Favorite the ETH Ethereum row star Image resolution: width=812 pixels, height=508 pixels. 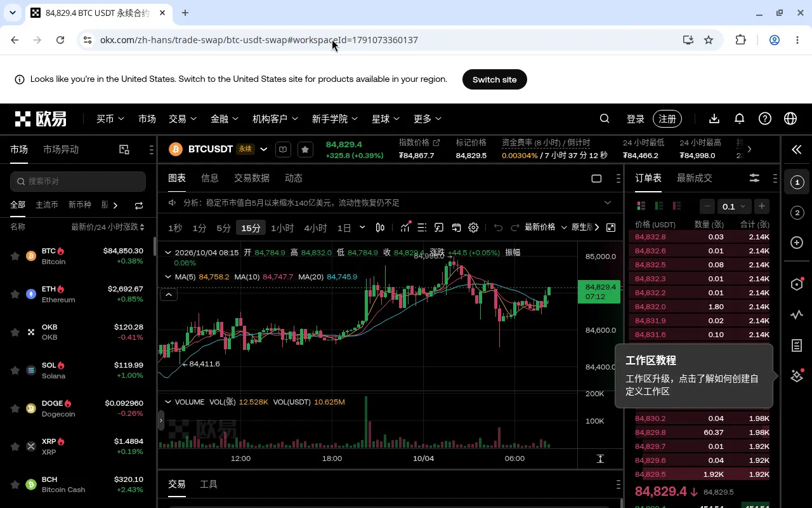point(15,294)
